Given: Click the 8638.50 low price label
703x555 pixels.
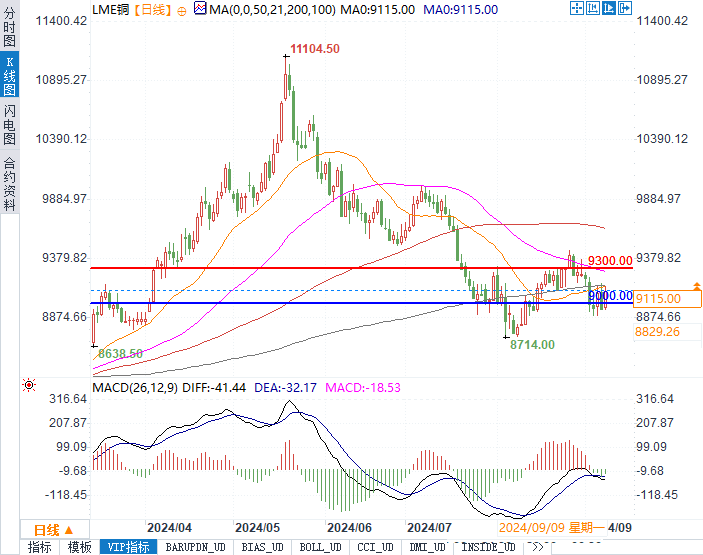Looking at the screenshot, I should pos(120,354).
